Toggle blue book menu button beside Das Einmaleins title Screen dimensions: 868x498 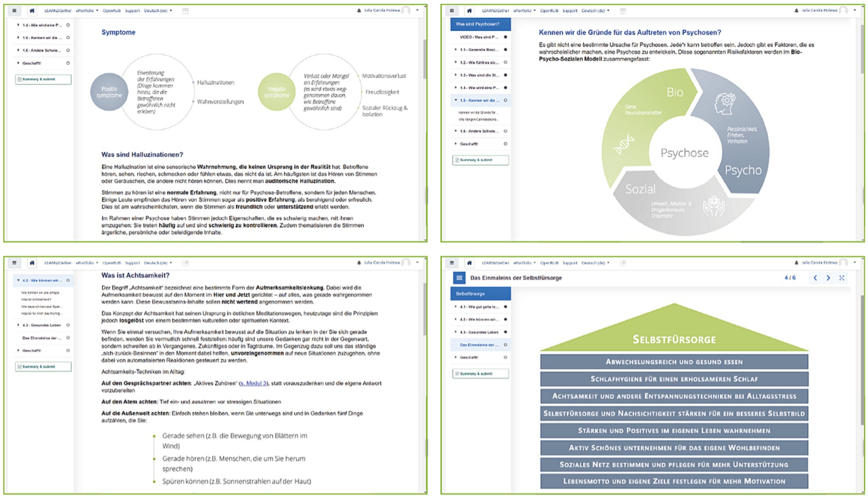pos(459,278)
